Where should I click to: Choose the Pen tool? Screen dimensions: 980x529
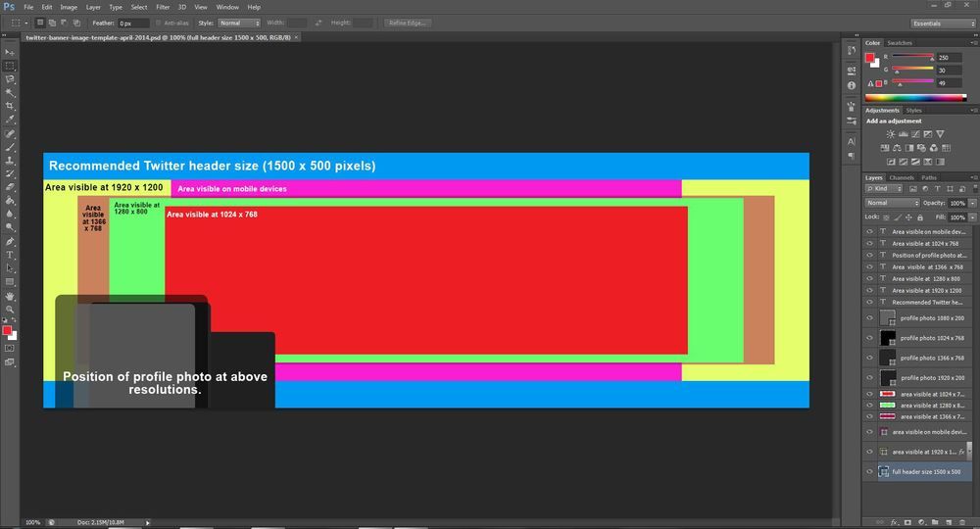[x=10, y=242]
